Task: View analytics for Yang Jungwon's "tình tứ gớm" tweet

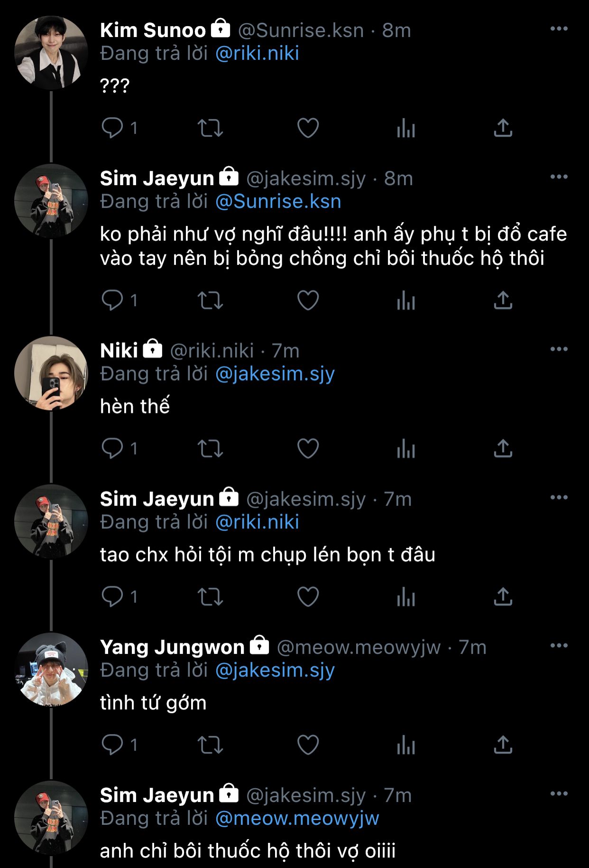Action: tap(405, 745)
